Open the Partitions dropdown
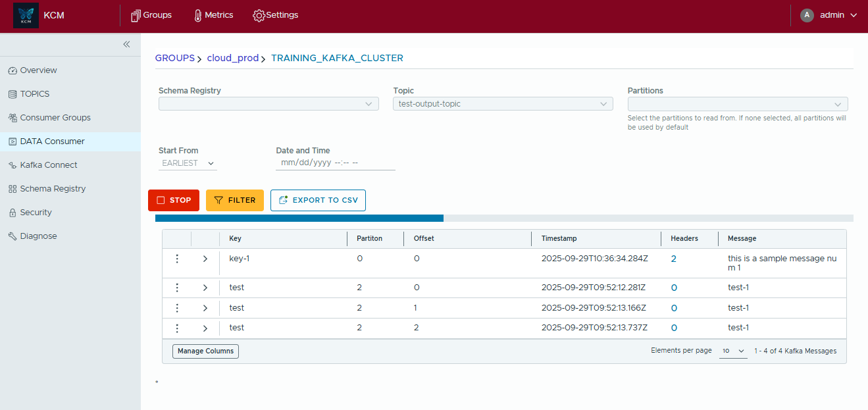This screenshot has height=410, width=868. (x=737, y=104)
